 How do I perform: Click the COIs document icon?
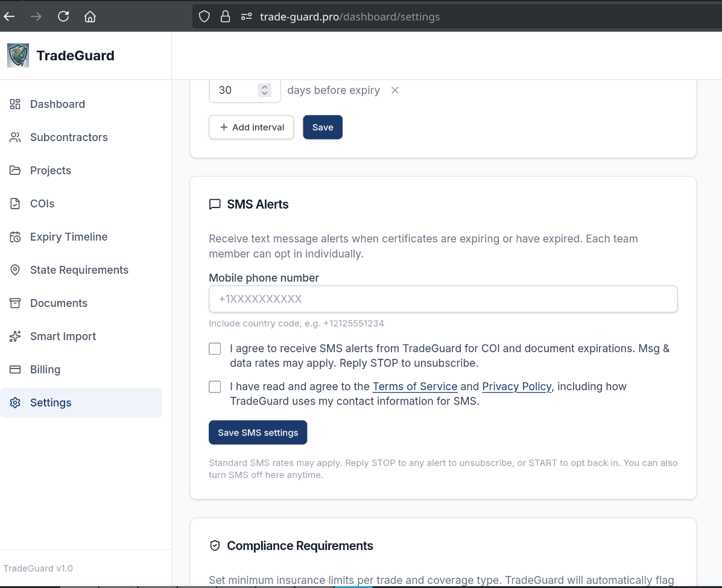[15, 203]
